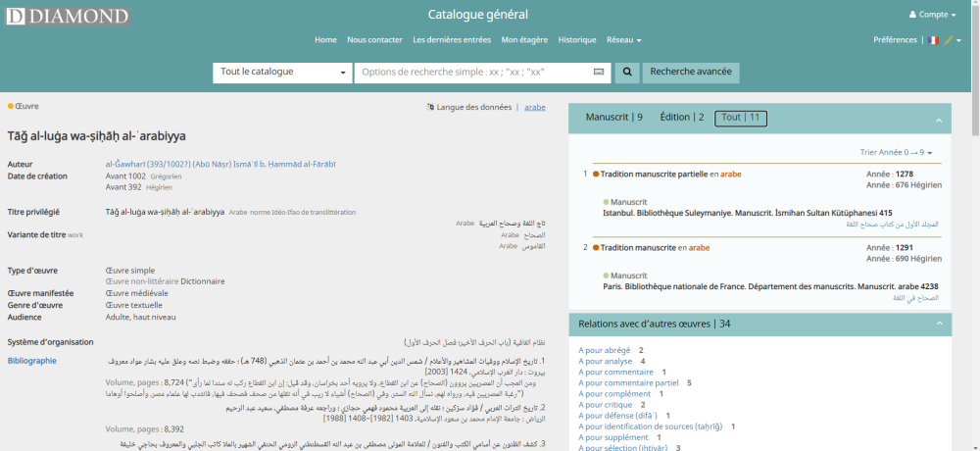Click the Langue des données translate icon
The width and height of the screenshot is (980, 451).
tap(430, 107)
